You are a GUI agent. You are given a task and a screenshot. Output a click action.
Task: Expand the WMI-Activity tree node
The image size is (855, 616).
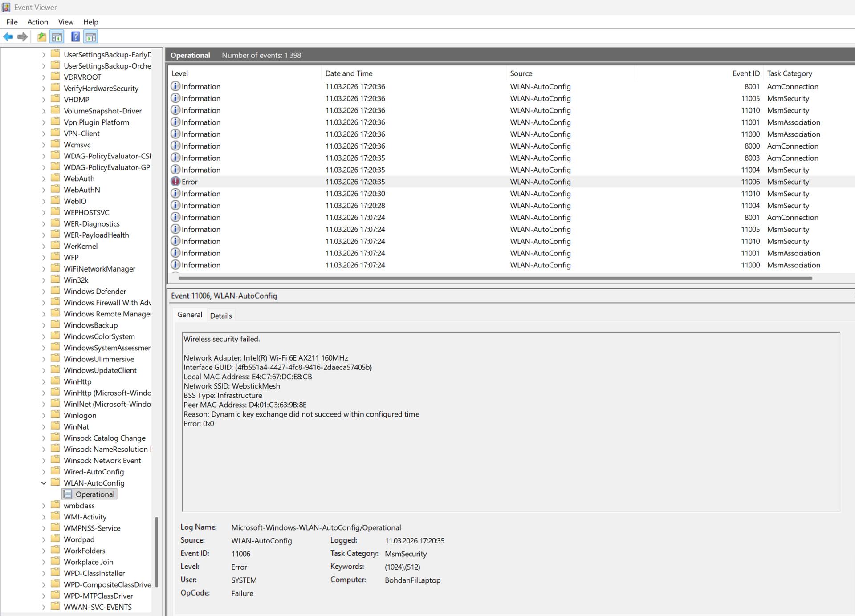point(44,517)
